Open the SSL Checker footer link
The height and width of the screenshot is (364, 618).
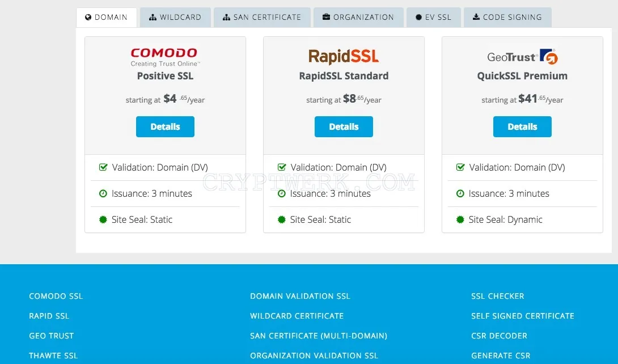pos(497,296)
